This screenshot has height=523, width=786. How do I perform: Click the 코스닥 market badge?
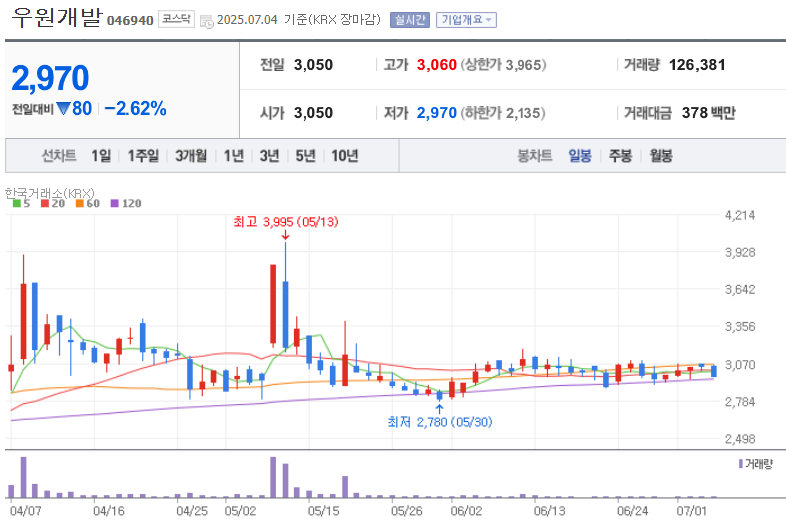point(176,19)
